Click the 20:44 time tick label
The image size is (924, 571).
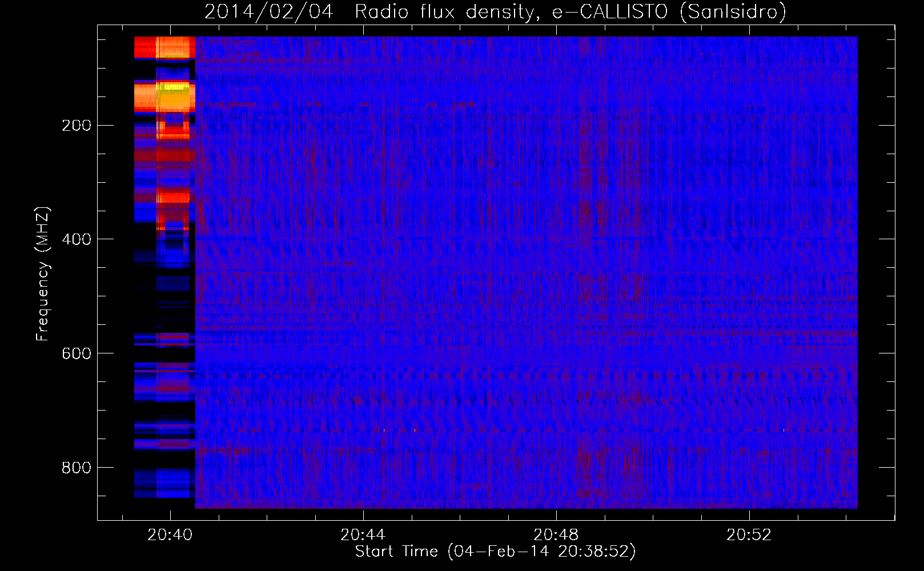tap(363, 535)
